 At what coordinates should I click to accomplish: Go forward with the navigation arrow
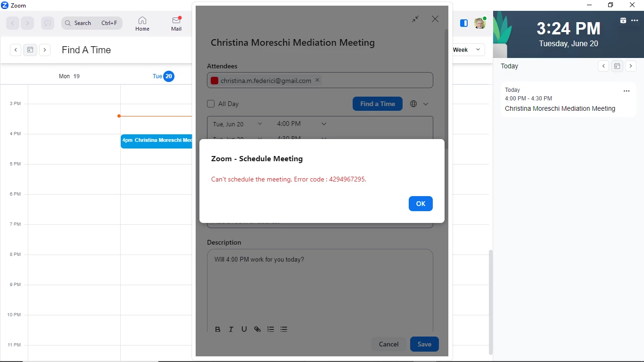(27, 23)
